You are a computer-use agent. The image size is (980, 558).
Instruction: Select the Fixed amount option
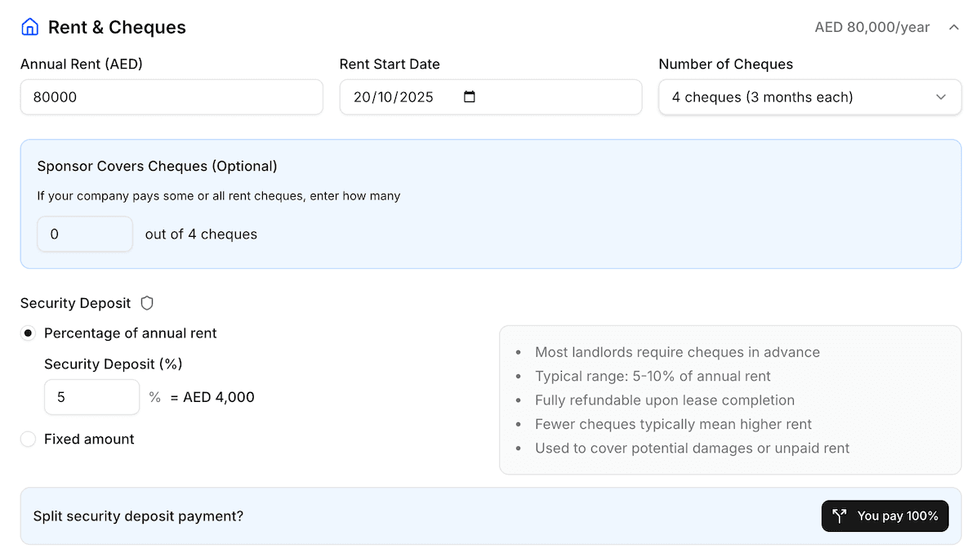tap(28, 439)
